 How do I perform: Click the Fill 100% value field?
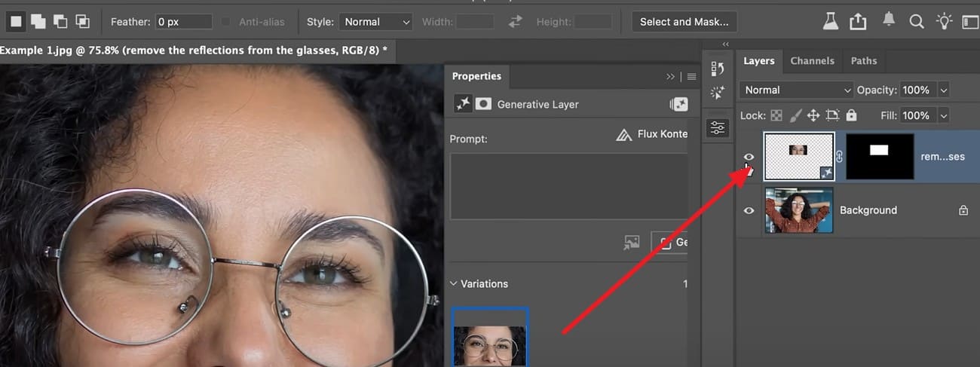point(917,116)
